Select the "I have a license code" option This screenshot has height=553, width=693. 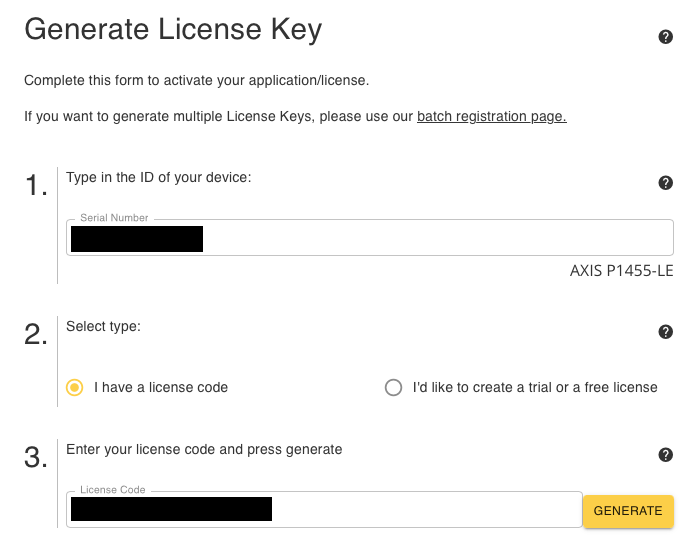(74, 387)
